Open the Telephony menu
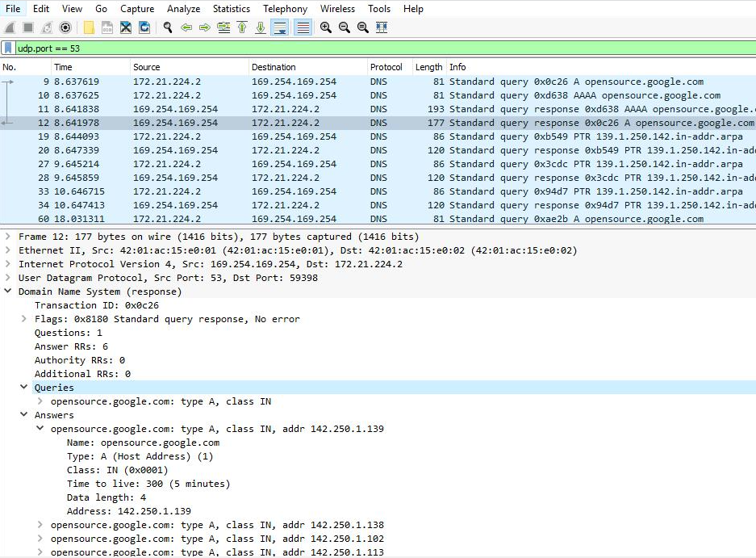The image size is (756, 558). pyautogui.click(x=285, y=9)
